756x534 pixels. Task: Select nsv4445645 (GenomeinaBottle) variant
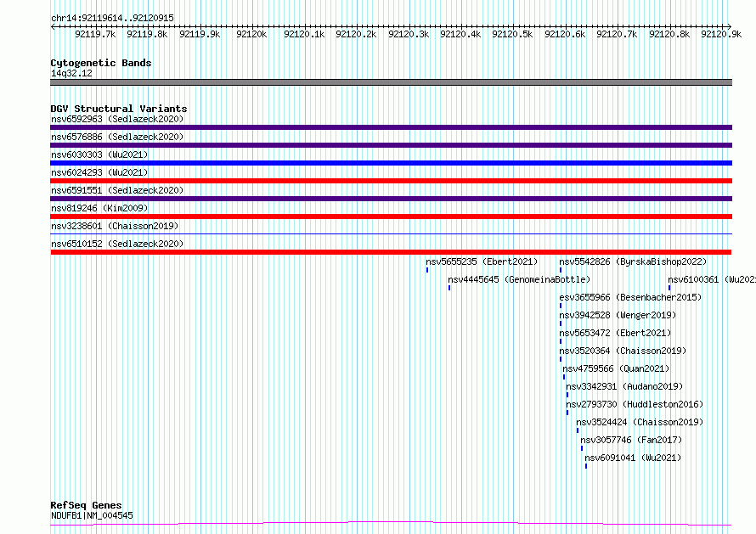pyautogui.click(x=519, y=279)
